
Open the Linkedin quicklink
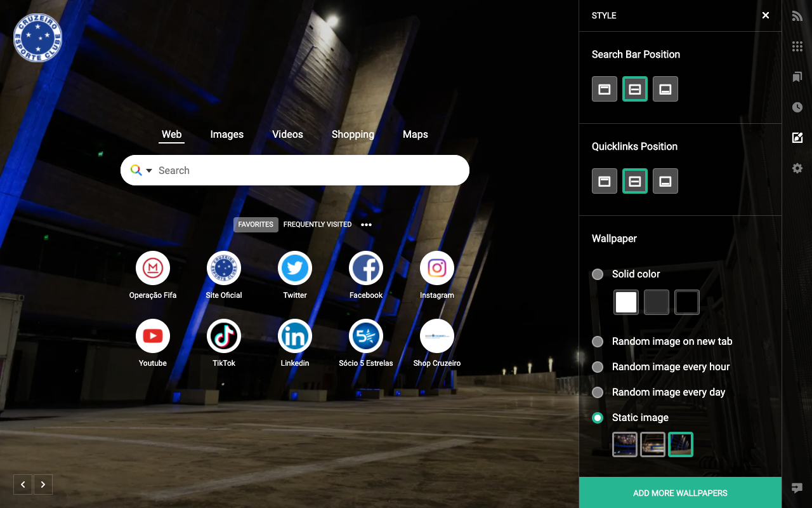point(295,337)
